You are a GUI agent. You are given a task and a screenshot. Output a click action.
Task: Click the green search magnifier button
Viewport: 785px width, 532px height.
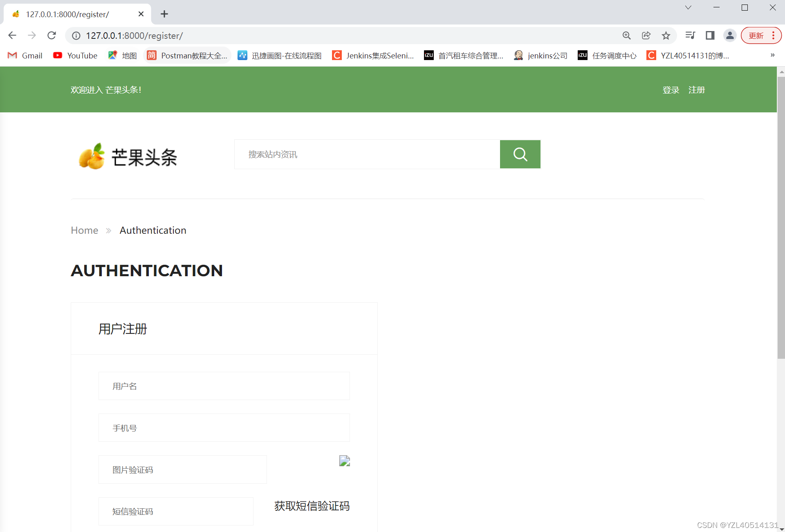(520, 154)
